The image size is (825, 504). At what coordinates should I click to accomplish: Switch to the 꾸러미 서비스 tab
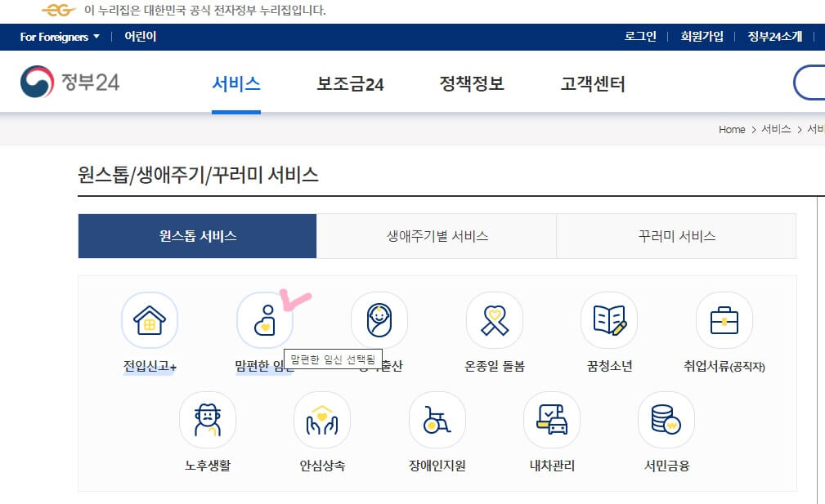coord(675,236)
